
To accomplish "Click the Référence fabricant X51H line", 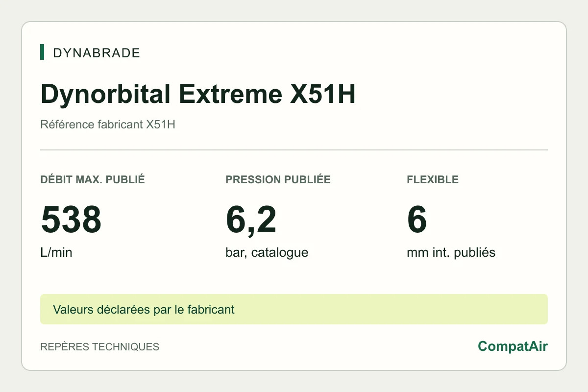I will pyautogui.click(x=108, y=124).
